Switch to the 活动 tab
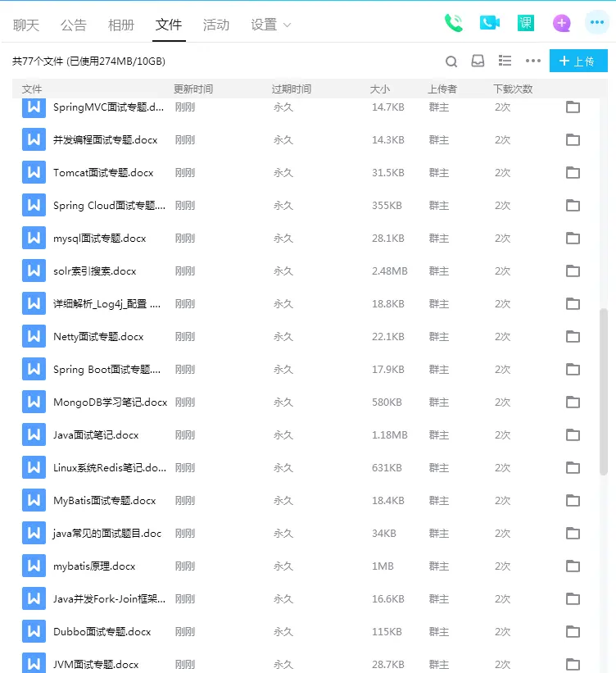616x673 pixels. (216, 25)
